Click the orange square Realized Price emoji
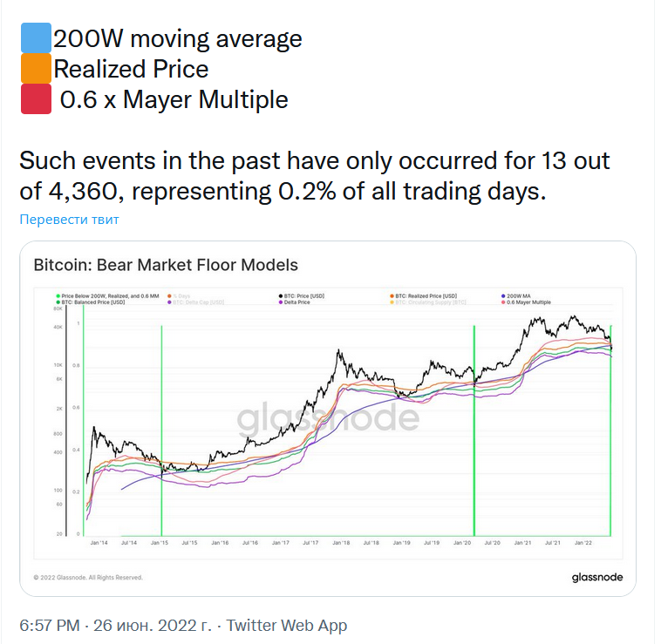This screenshot has height=644, width=661. point(35,69)
